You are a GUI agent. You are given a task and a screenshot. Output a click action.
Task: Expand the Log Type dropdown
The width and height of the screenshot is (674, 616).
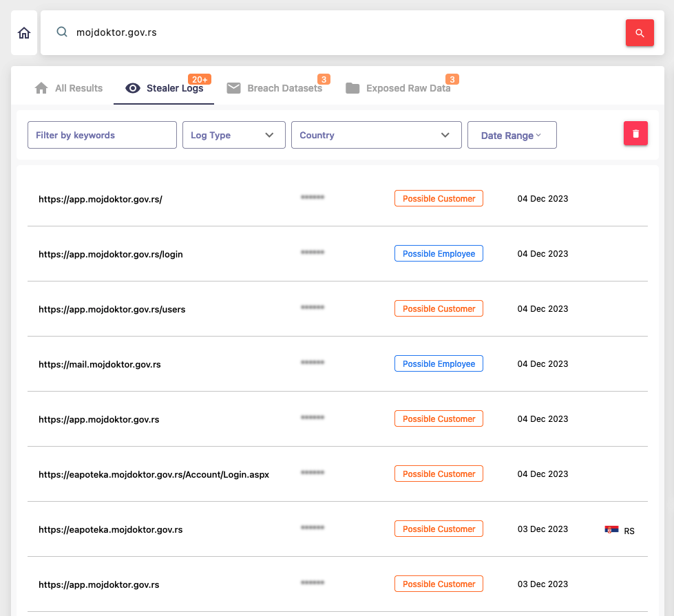[234, 135]
